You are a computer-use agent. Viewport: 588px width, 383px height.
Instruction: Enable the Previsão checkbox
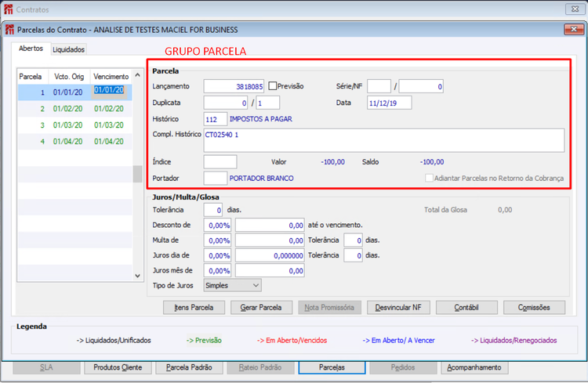(273, 86)
